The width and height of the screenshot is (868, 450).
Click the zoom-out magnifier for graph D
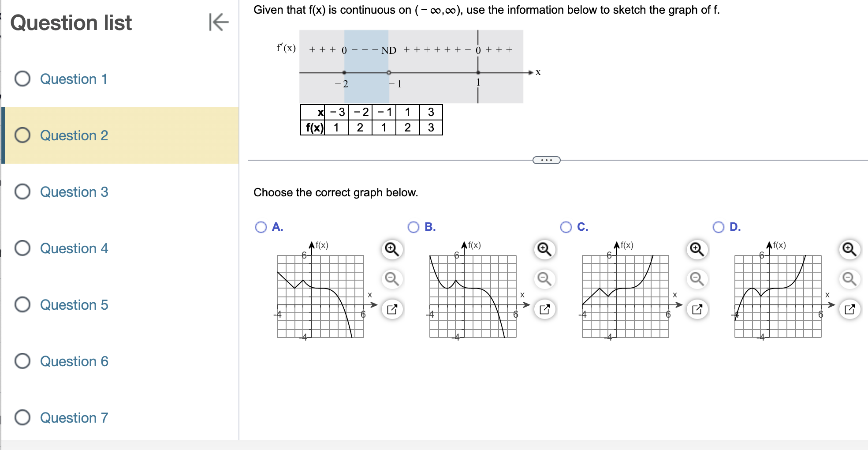coord(849,279)
